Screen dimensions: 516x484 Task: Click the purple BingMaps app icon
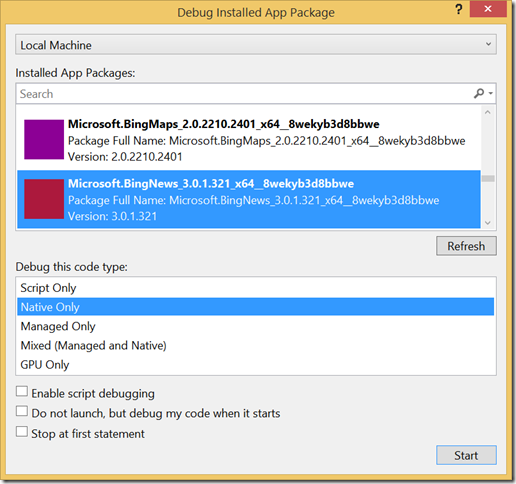[44, 139]
